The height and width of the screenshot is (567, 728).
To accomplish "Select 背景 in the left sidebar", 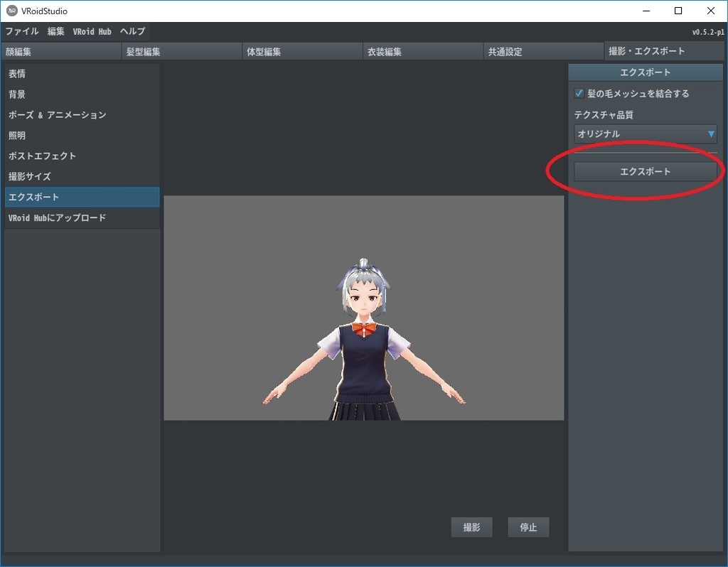I will (82, 94).
